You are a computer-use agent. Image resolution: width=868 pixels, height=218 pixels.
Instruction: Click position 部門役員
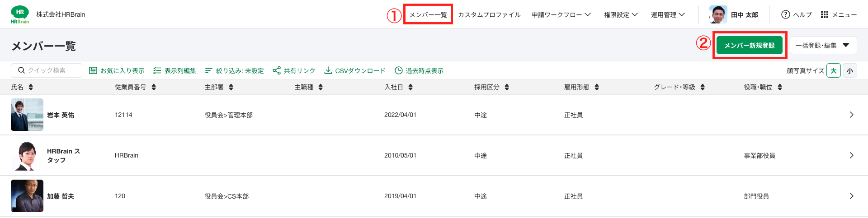[756, 196]
